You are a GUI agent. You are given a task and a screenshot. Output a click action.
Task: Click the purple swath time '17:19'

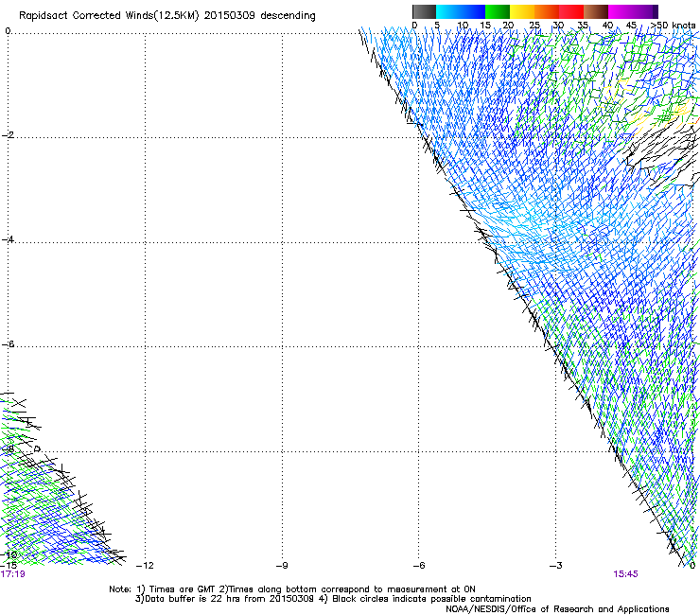tap(12, 574)
